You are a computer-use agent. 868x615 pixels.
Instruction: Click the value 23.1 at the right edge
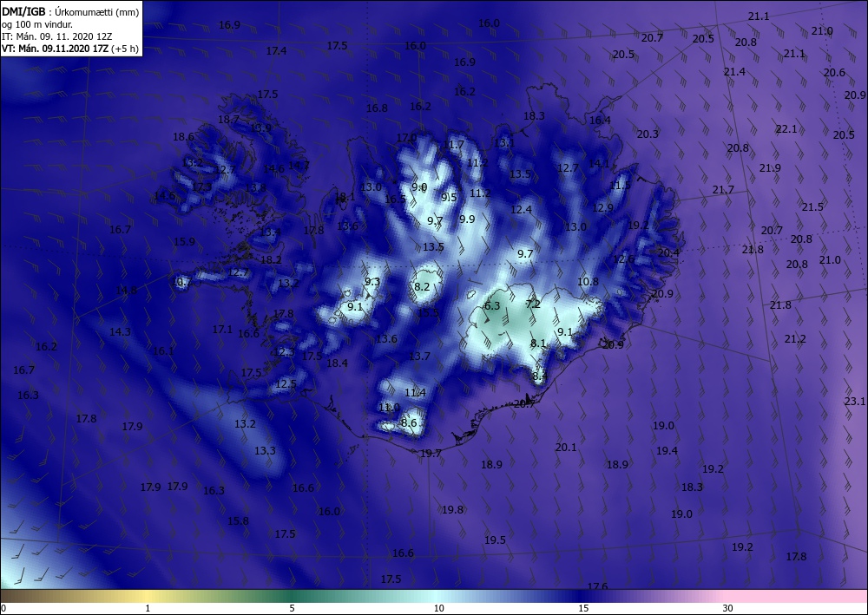pyautogui.click(x=855, y=402)
